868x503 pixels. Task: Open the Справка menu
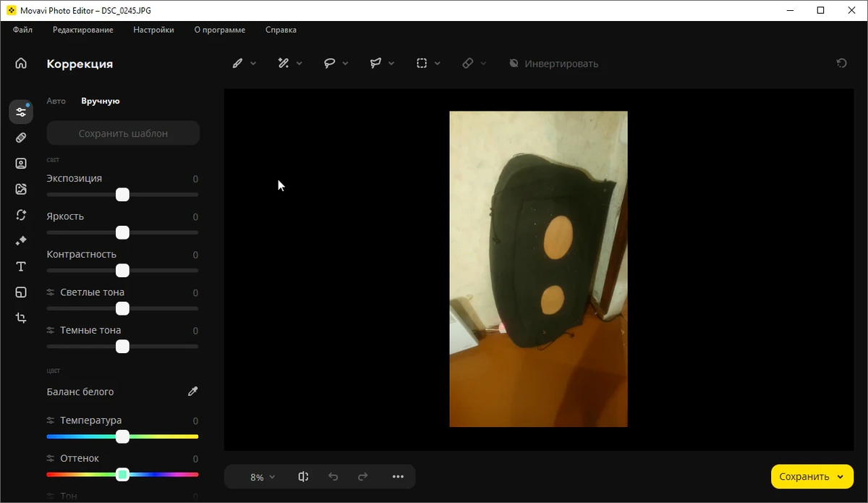(x=281, y=30)
